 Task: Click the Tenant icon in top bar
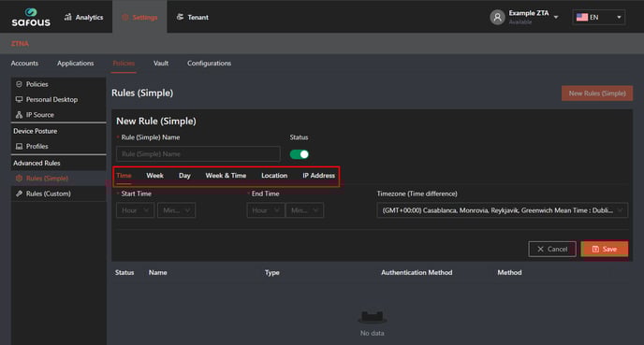pyautogui.click(x=180, y=17)
